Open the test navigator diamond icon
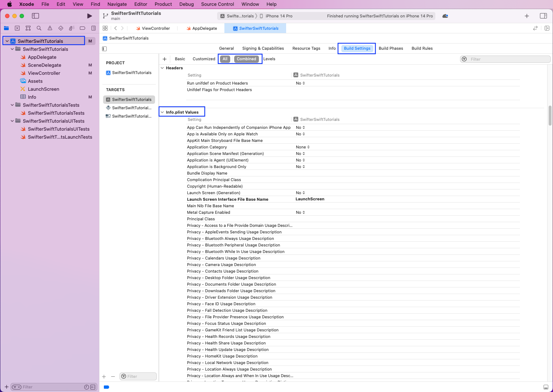This screenshot has height=392, width=553. click(x=61, y=28)
